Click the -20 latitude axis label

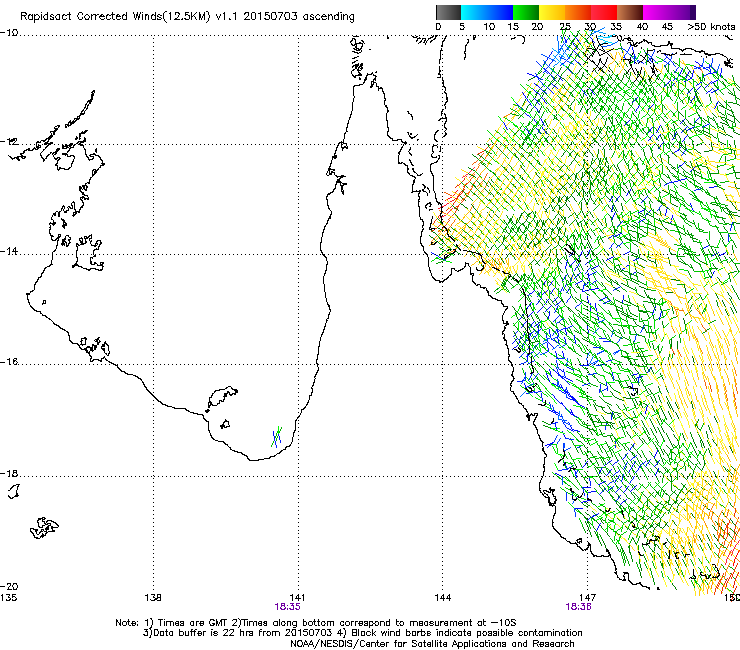coord(9,587)
